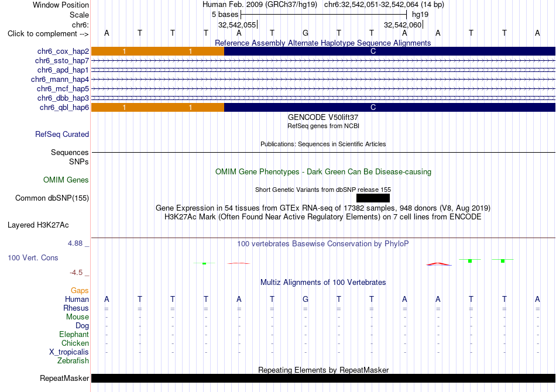Click the Common dbSNP(155) track label
Screen dimensions: 556x392
[52, 198]
